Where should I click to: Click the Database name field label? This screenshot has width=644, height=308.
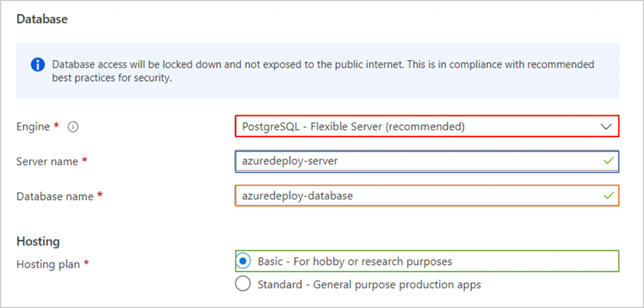click(55, 197)
